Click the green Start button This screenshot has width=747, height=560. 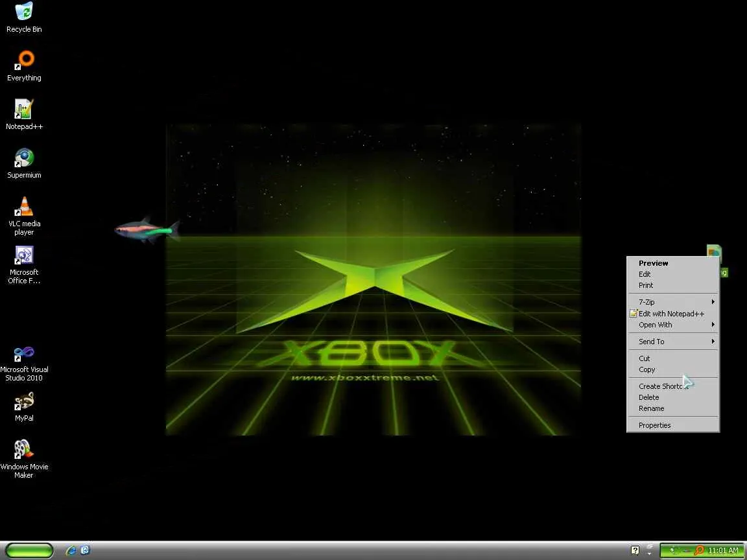pos(29,551)
